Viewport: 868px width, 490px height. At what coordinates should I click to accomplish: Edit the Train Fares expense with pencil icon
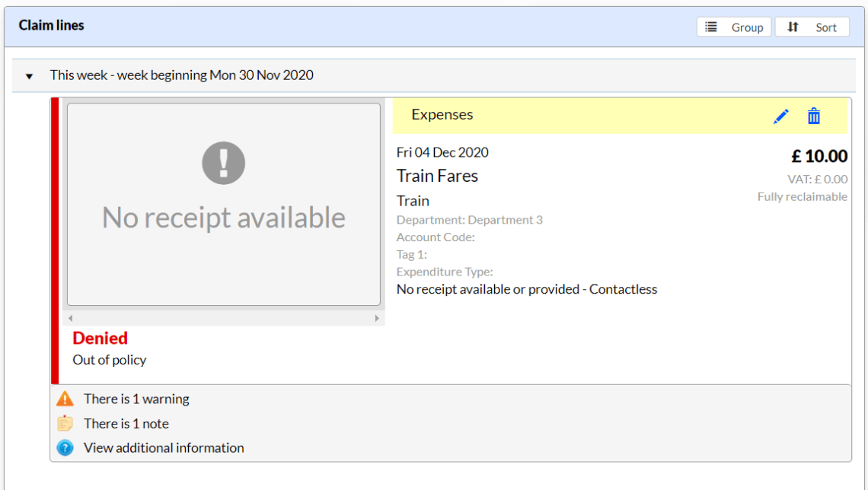tap(781, 116)
